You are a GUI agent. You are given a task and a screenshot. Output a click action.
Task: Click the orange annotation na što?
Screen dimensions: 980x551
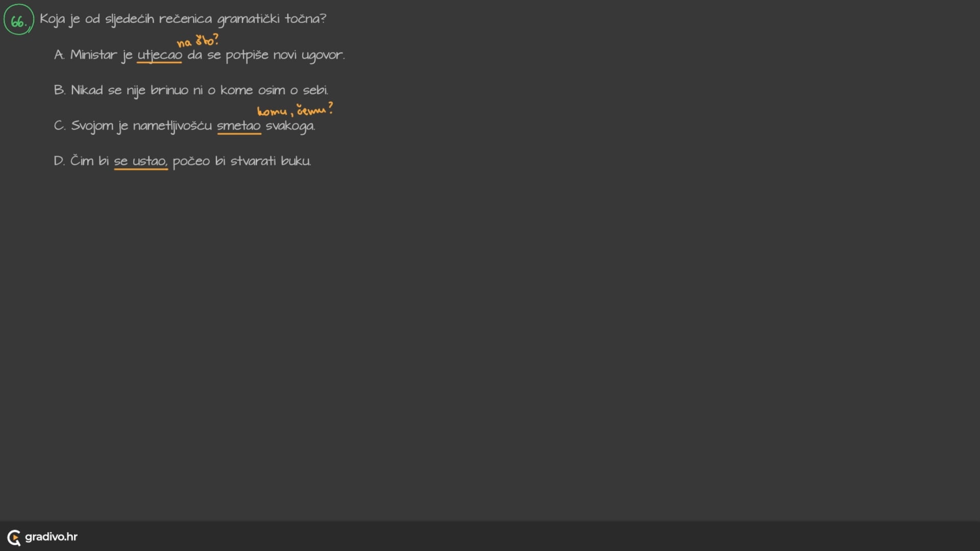pos(198,41)
